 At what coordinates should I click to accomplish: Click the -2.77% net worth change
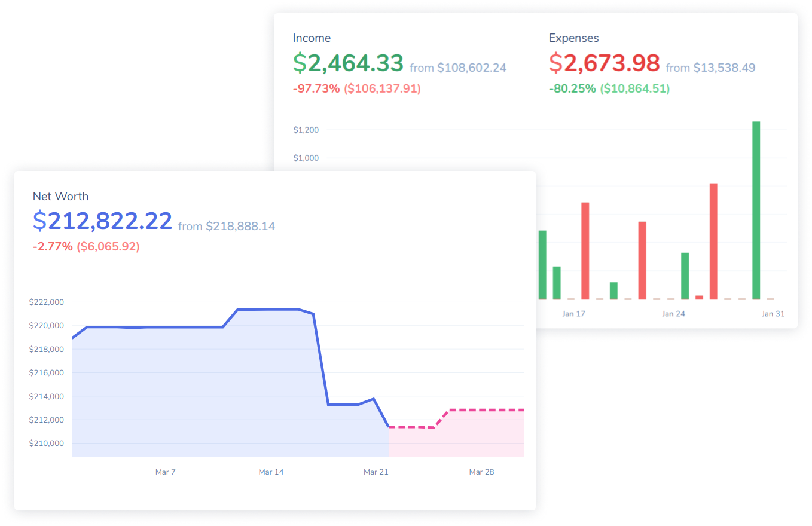(x=53, y=247)
